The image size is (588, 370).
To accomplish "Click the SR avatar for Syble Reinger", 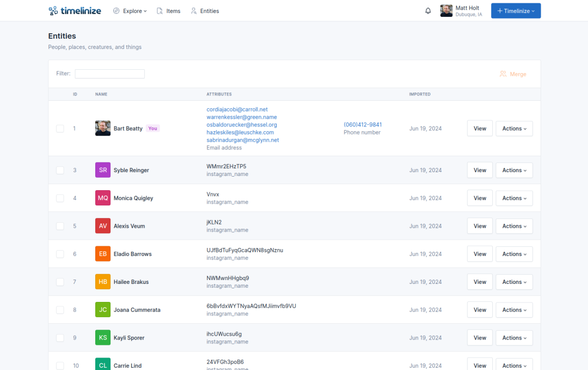I will (103, 170).
